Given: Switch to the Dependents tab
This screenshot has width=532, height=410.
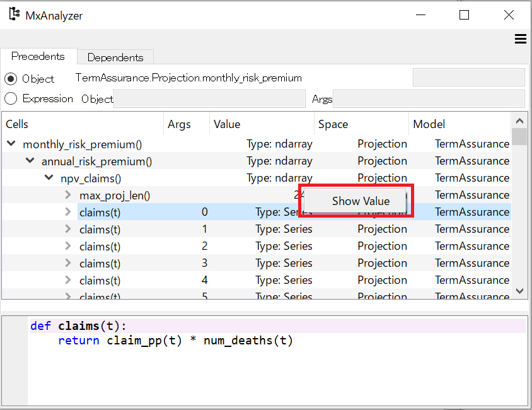Looking at the screenshot, I should pyautogui.click(x=115, y=57).
